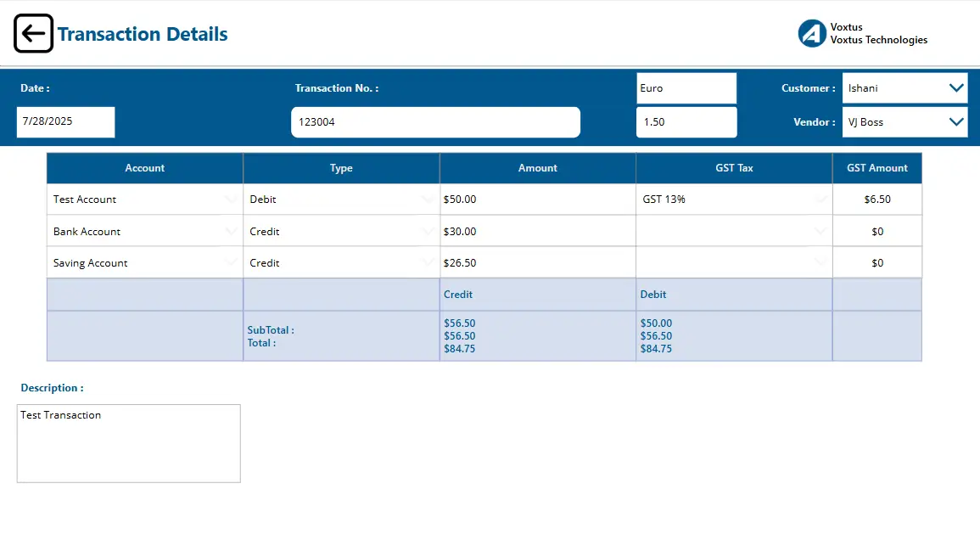This screenshot has width=980, height=551.
Task: Edit the $50.00 amount field
Action: [x=537, y=200]
